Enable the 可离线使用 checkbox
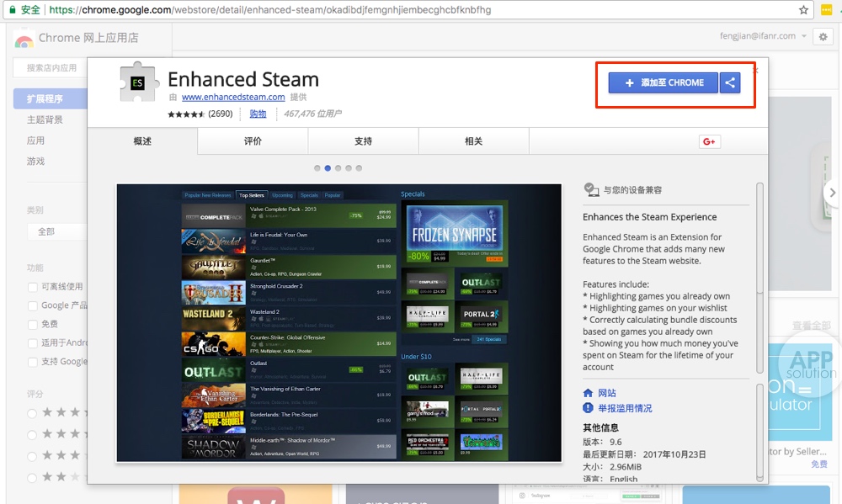 pos(33,287)
